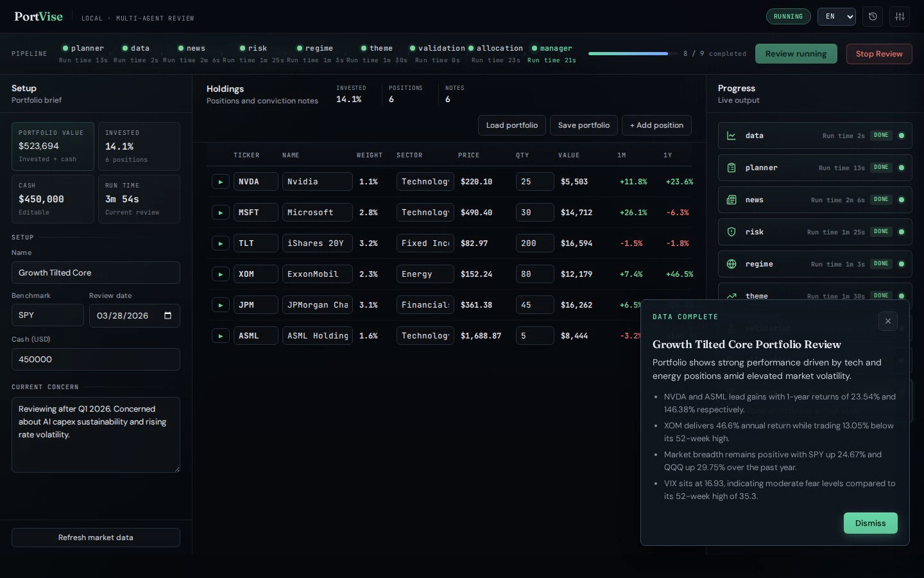Close the Data Complete popup
Screen dimensions: 924x578
coord(888,321)
